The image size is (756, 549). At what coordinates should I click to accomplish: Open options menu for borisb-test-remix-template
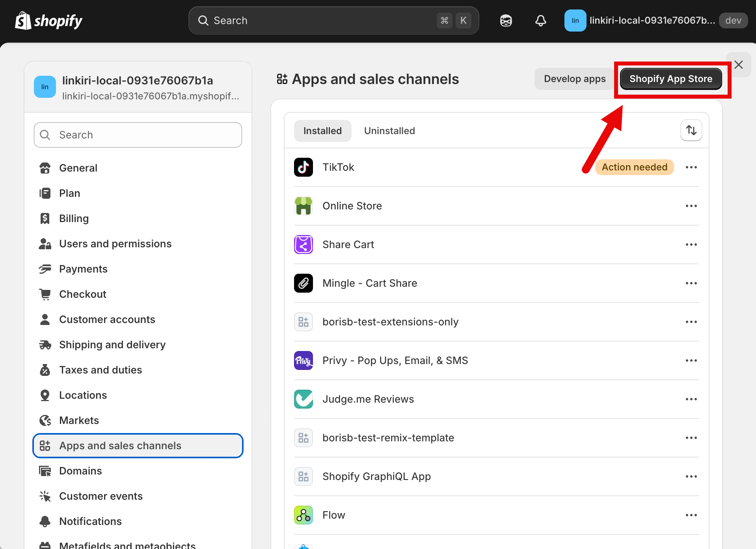coord(691,437)
